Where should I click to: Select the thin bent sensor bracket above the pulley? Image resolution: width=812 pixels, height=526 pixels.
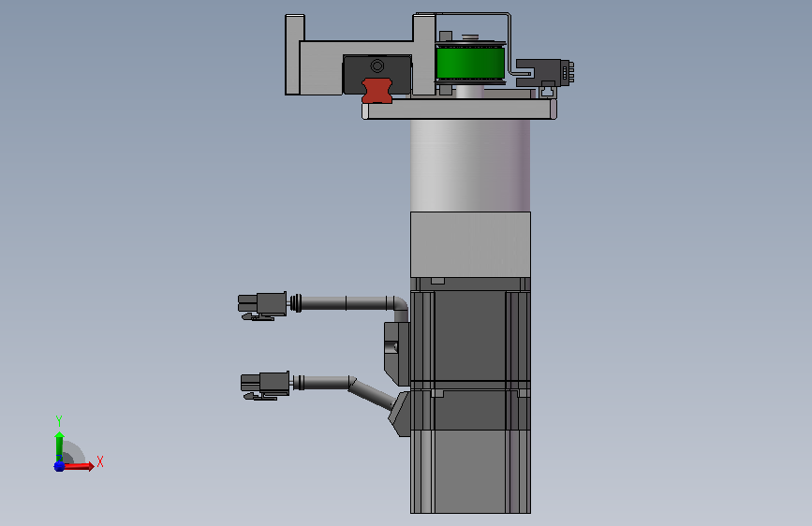pos(510,41)
